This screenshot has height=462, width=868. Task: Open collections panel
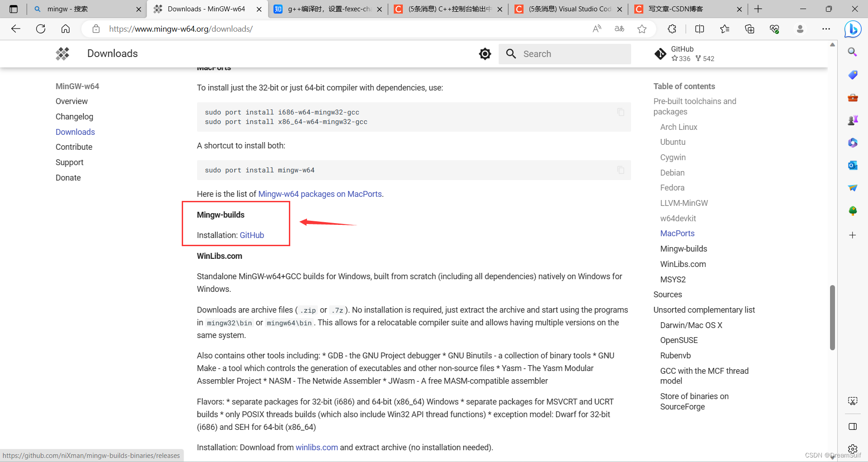click(750, 29)
